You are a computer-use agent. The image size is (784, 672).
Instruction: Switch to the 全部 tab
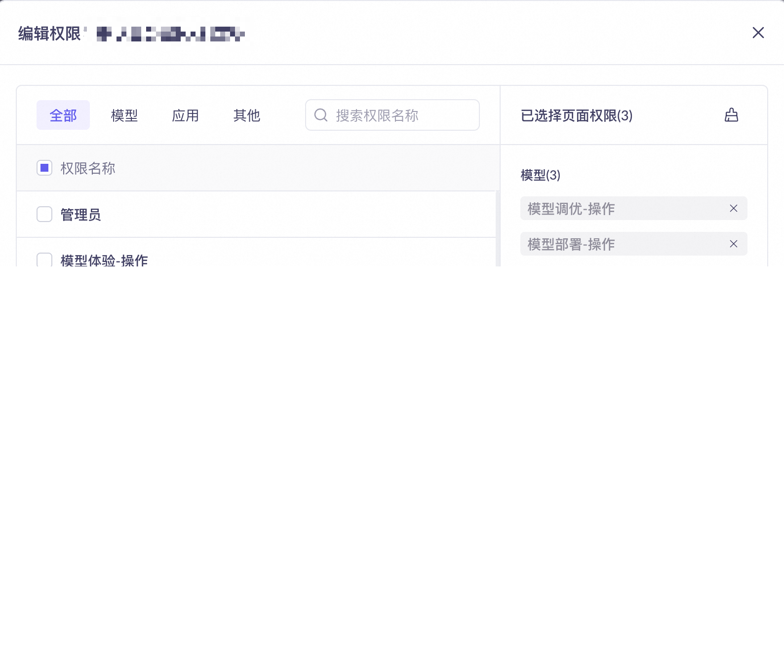63,115
